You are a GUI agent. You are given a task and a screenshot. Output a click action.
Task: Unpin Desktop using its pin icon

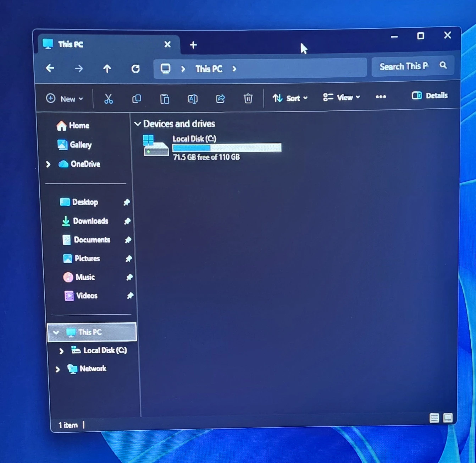click(127, 202)
